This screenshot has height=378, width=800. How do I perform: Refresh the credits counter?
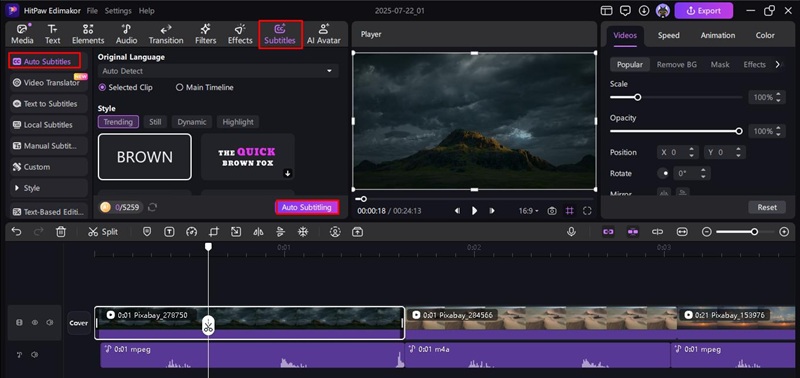click(x=152, y=207)
